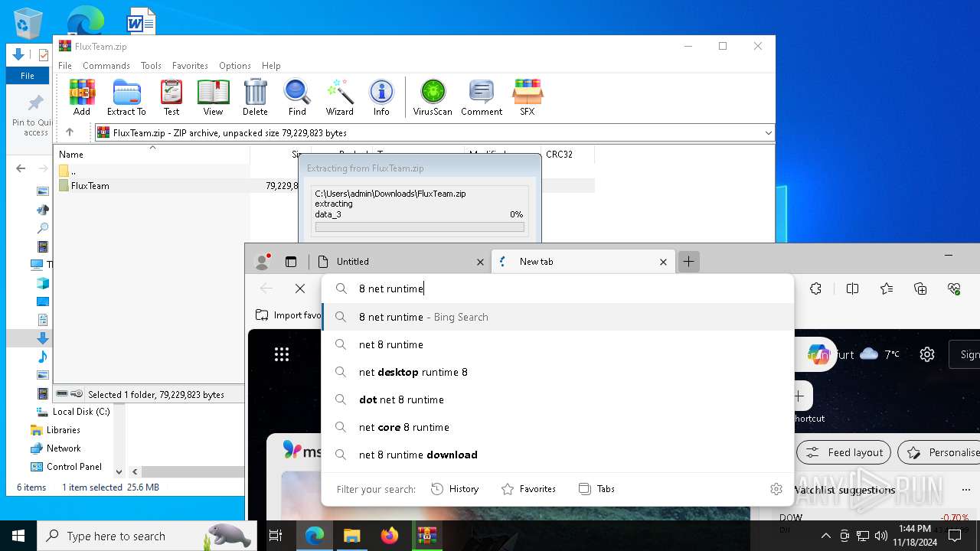Click the Edge address bar text field
The height and width of the screenshot is (551, 980).
click(559, 289)
